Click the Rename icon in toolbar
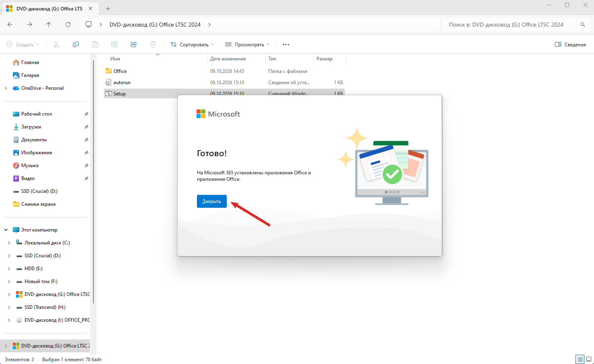594x364 pixels. [114, 44]
